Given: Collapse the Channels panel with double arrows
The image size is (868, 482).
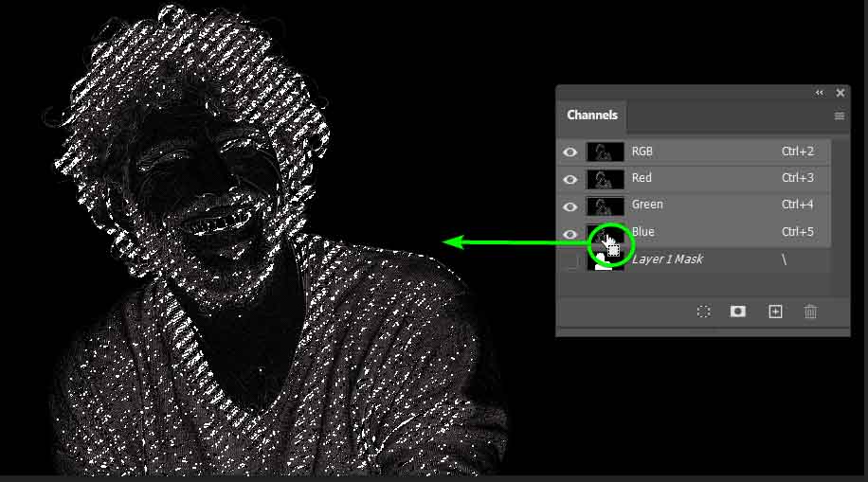Looking at the screenshot, I should point(820,93).
